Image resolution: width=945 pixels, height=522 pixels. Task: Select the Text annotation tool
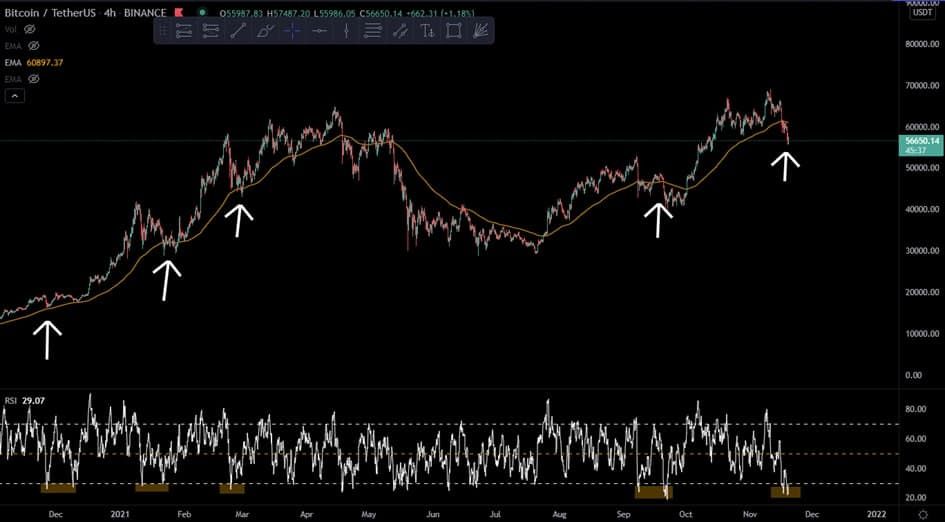[427, 31]
